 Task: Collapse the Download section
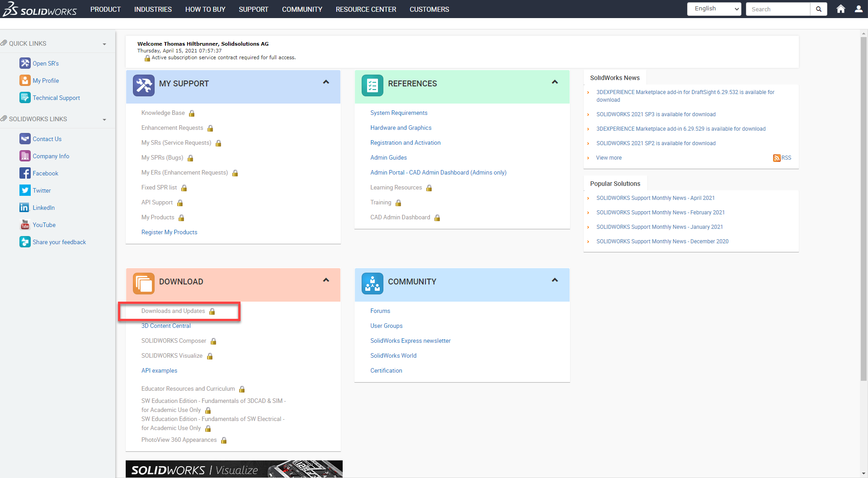coord(326,280)
